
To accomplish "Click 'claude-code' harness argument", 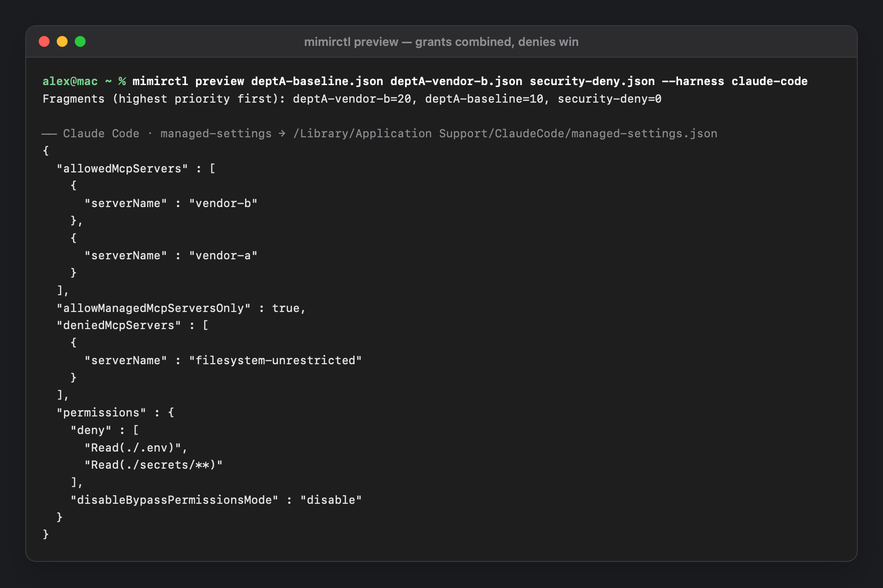I will [x=769, y=81].
